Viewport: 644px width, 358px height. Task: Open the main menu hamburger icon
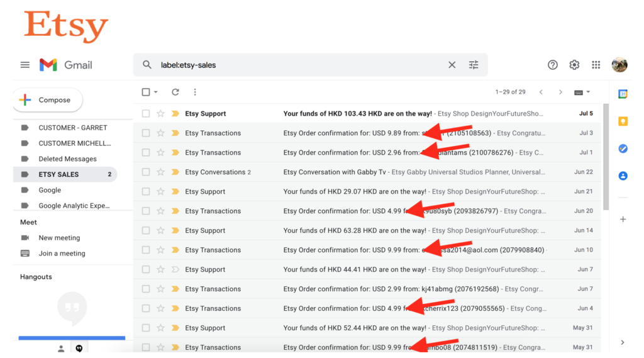[x=25, y=65]
